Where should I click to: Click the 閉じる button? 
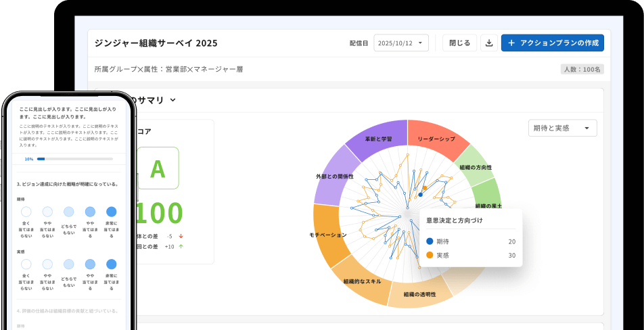pyautogui.click(x=459, y=43)
